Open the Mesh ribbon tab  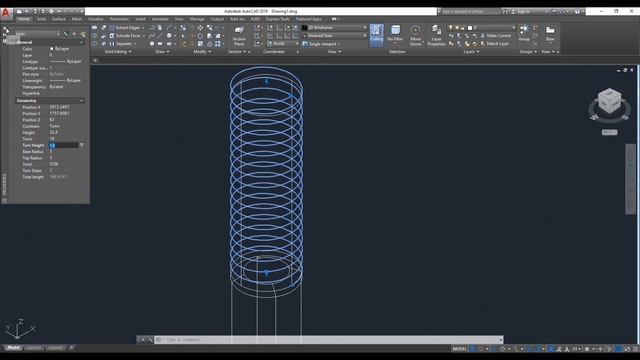(x=77, y=19)
